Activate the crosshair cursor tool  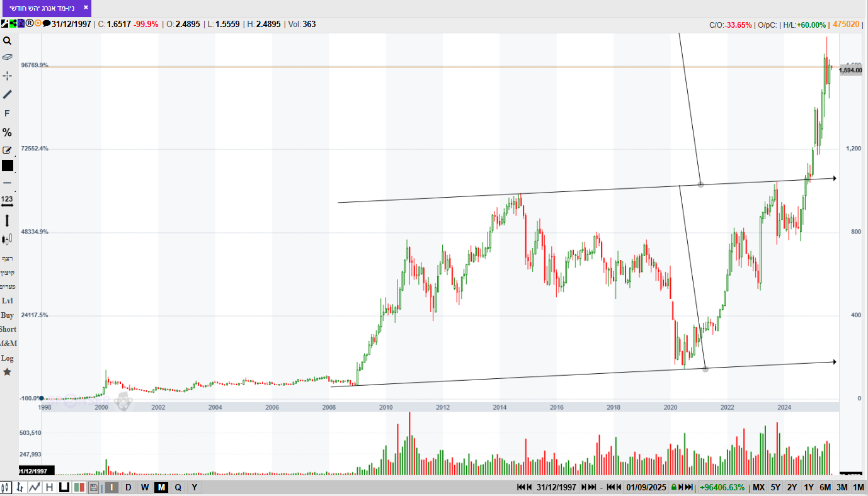[x=8, y=76]
